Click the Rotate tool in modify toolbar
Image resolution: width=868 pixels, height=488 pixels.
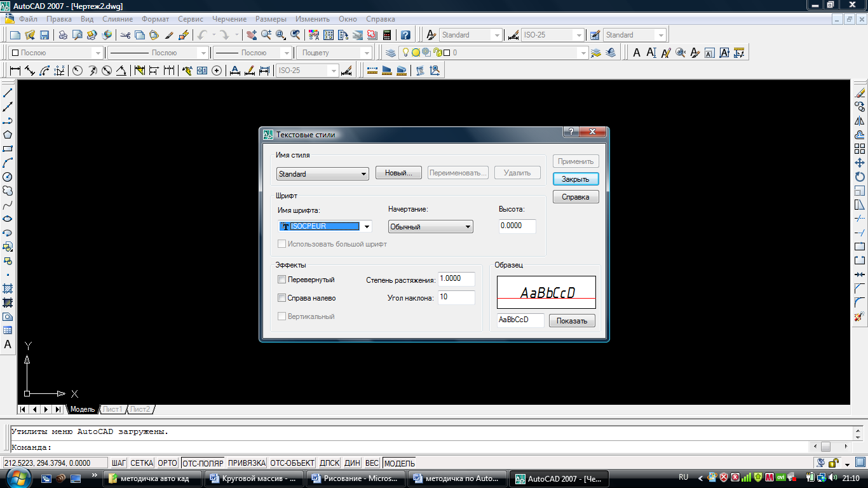tap(860, 177)
